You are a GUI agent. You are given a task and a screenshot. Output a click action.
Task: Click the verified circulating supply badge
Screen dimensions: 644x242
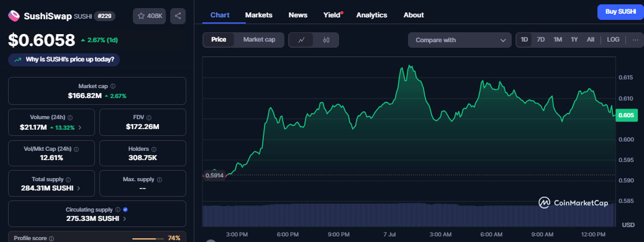click(x=125, y=210)
